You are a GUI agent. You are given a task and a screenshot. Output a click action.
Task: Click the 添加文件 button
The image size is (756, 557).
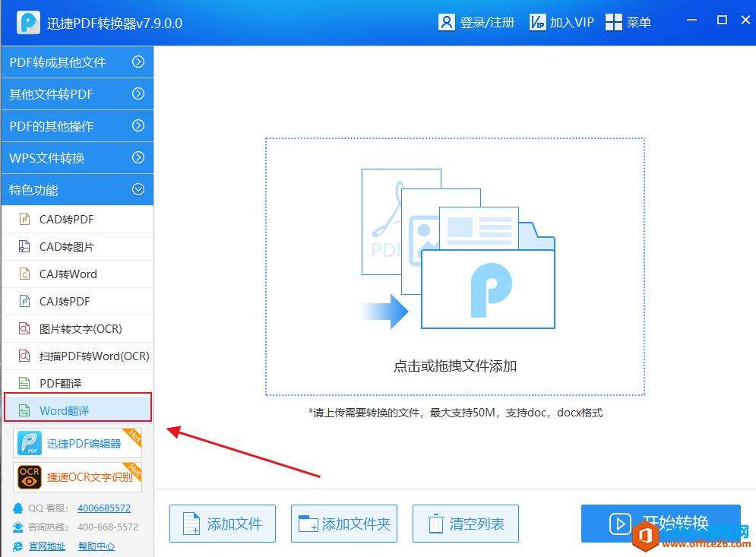coord(223,524)
